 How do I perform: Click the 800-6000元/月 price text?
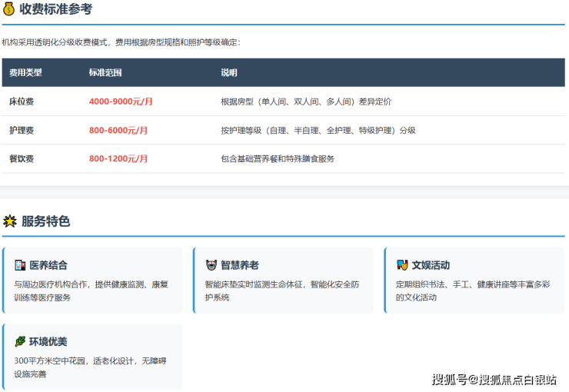click(x=118, y=131)
